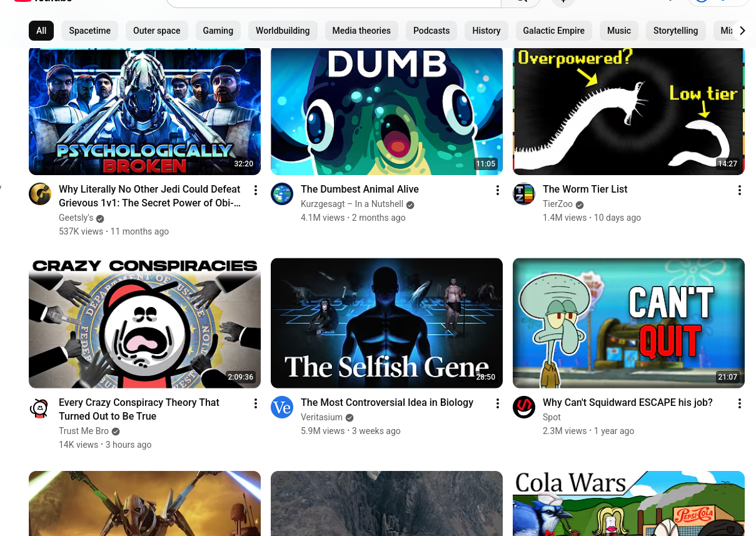Open Spot channel avatar
756x536 pixels.
(x=524, y=407)
